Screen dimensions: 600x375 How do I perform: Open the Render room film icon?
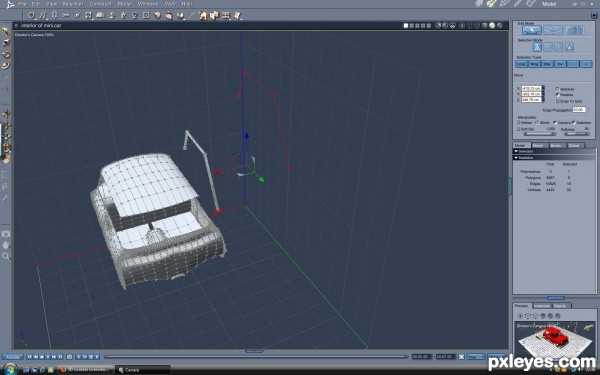531,4
